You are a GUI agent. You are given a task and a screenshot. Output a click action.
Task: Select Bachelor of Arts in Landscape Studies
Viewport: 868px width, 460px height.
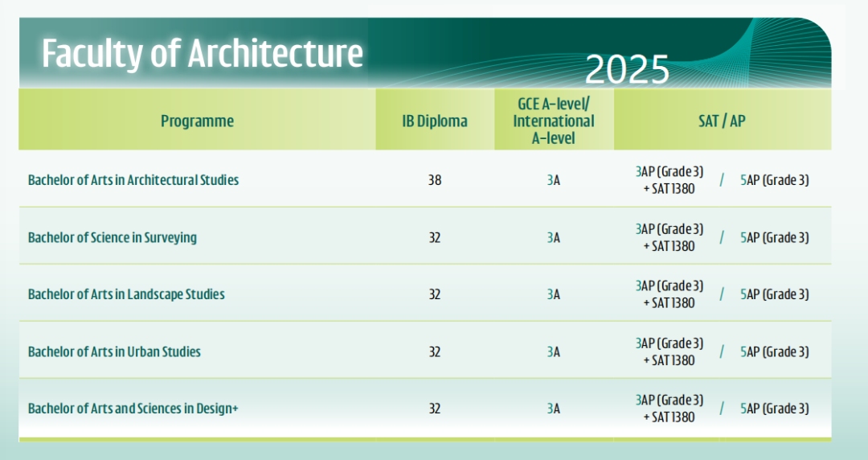click(126, 294)
